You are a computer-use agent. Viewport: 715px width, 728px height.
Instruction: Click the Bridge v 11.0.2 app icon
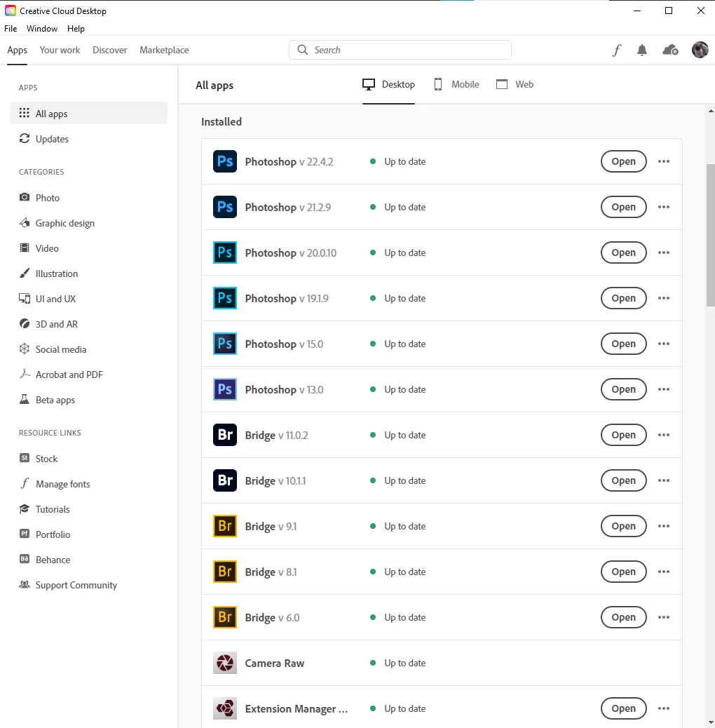pyautogui.click(x=225, y=435)
